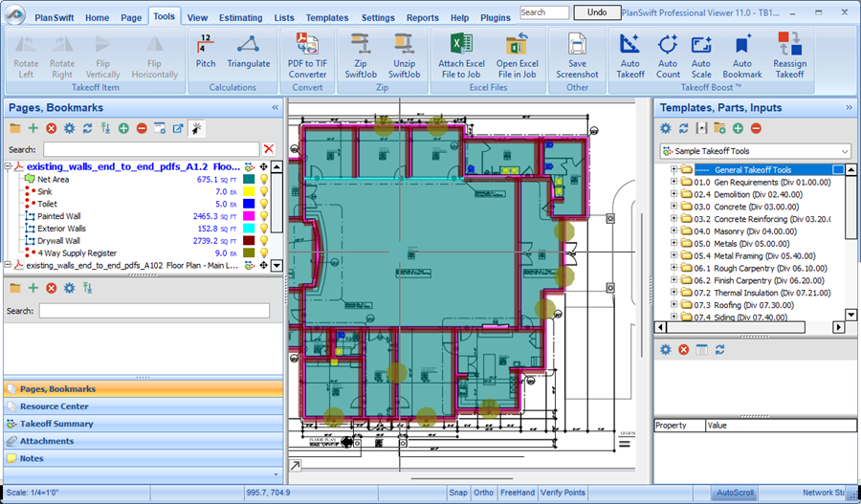Click refresh arrows in Pages, Bookmarks toolbar
Screen dimensions: 861x504
[x=87, y=128]
